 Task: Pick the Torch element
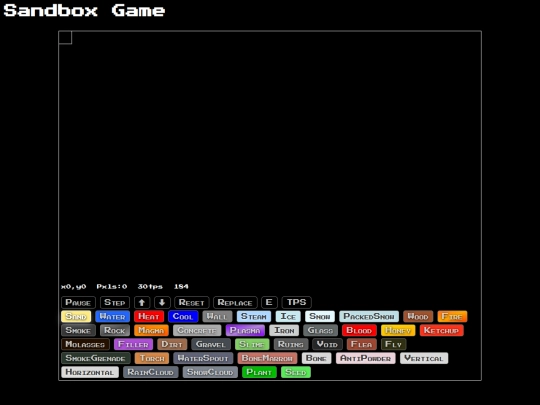[x=152, y=358]
